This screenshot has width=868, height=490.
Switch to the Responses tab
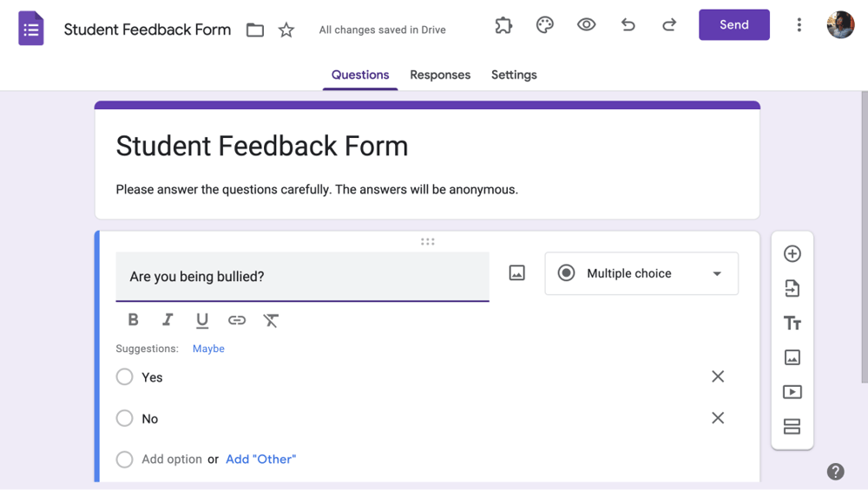click(x=440, y=75)
